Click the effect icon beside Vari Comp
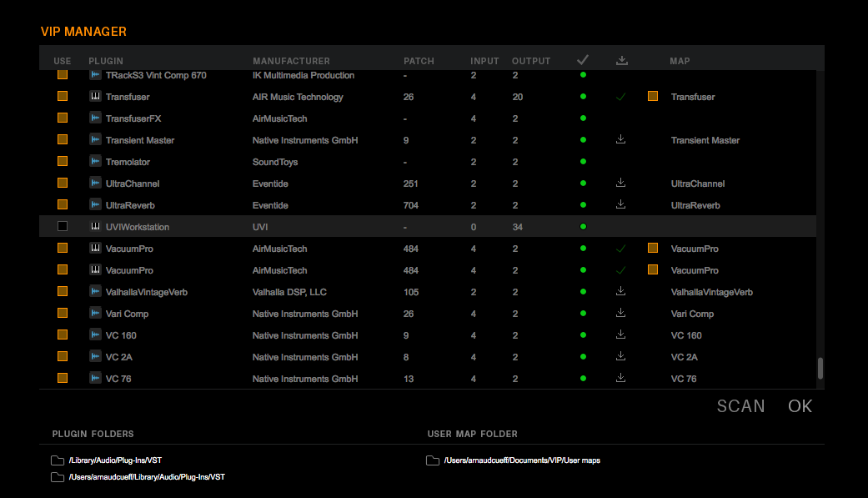This screenshot has width=868, height=498. click(x=95, y=313)
